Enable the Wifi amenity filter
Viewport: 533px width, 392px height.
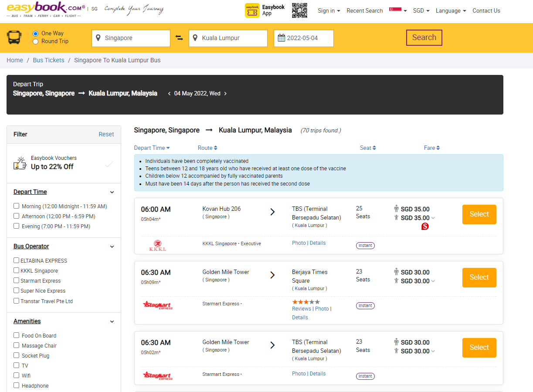(16, 375)
